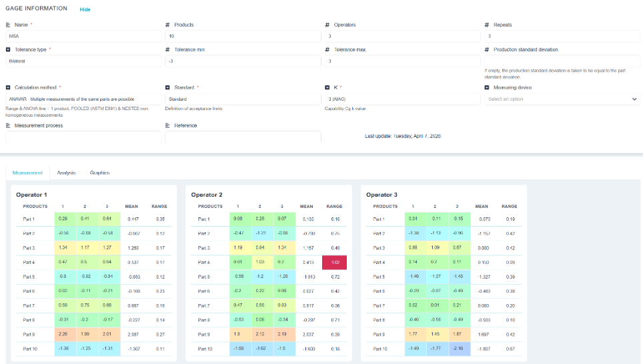The width and height of the screenshot is (643, 364).
Task: Click the icon beside Calculation method label
Action: pyautogui.click(x=8, y=88)
